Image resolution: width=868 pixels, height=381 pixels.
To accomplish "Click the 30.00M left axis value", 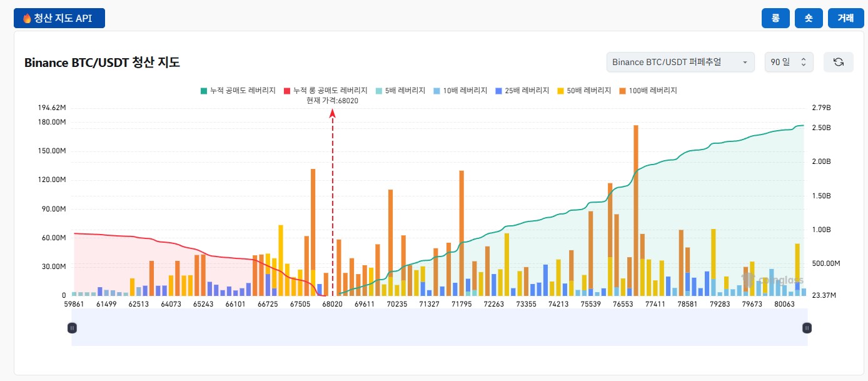I will (54, 267).
